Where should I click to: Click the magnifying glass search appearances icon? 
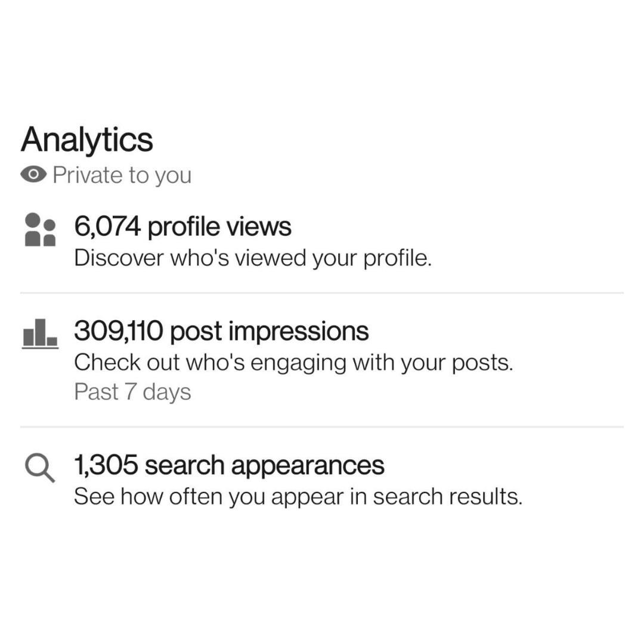(40, 467)
